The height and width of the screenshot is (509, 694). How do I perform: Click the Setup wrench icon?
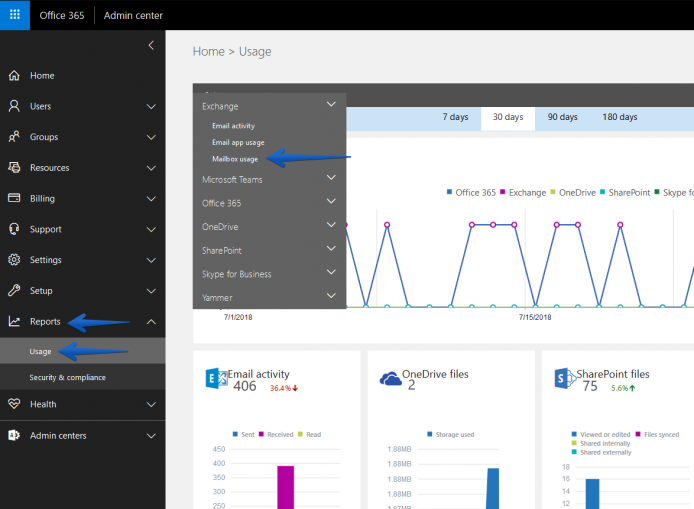coord(14,290)
